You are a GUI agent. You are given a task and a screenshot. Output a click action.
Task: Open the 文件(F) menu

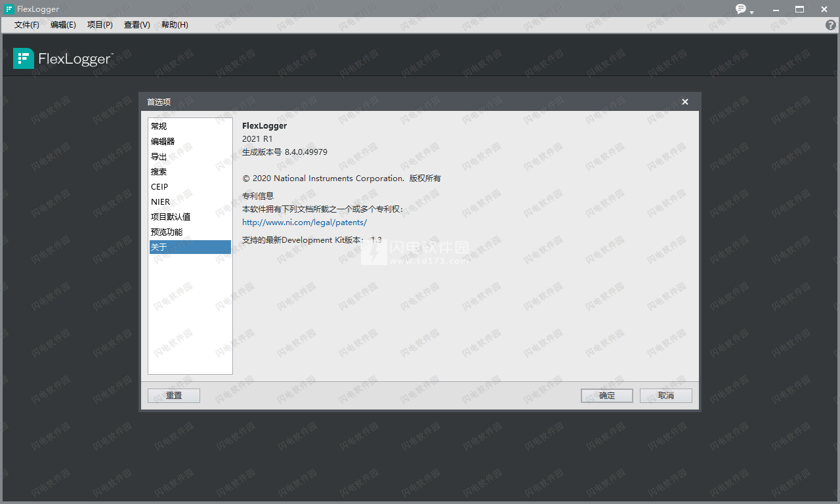coord(27,25)
